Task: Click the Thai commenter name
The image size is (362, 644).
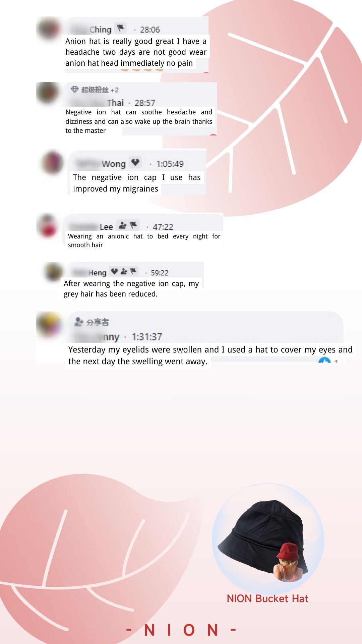Action: pos(115,103)
